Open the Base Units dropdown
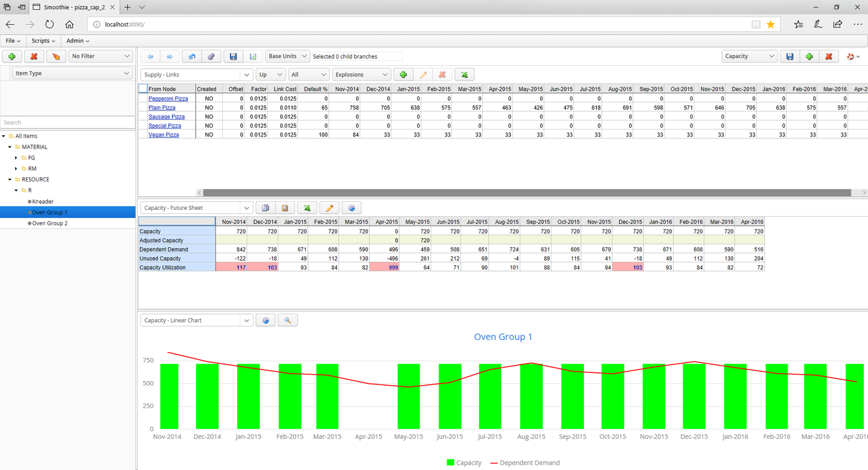 pyautogui.click(x=287, y=56)
